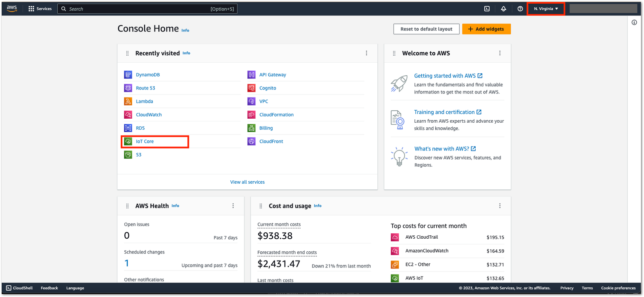Open the Privacy footer link
The image size is (644, 297).
tap(567, 288)
